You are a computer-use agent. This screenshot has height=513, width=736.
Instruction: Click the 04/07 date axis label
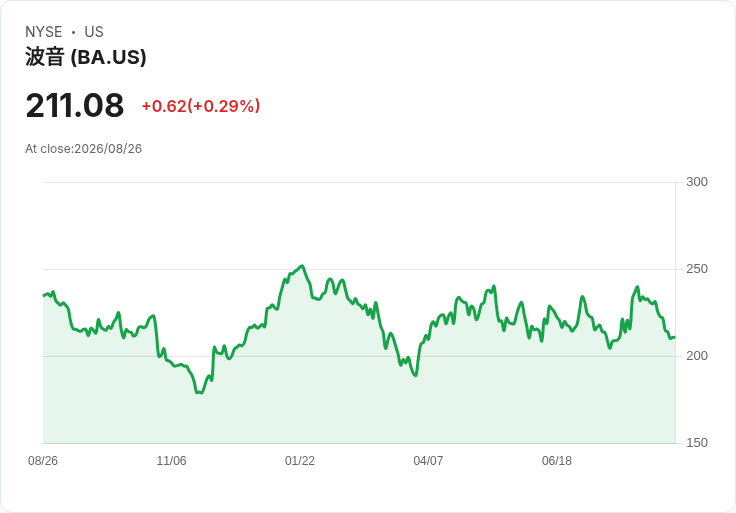[x=428, y=461]
